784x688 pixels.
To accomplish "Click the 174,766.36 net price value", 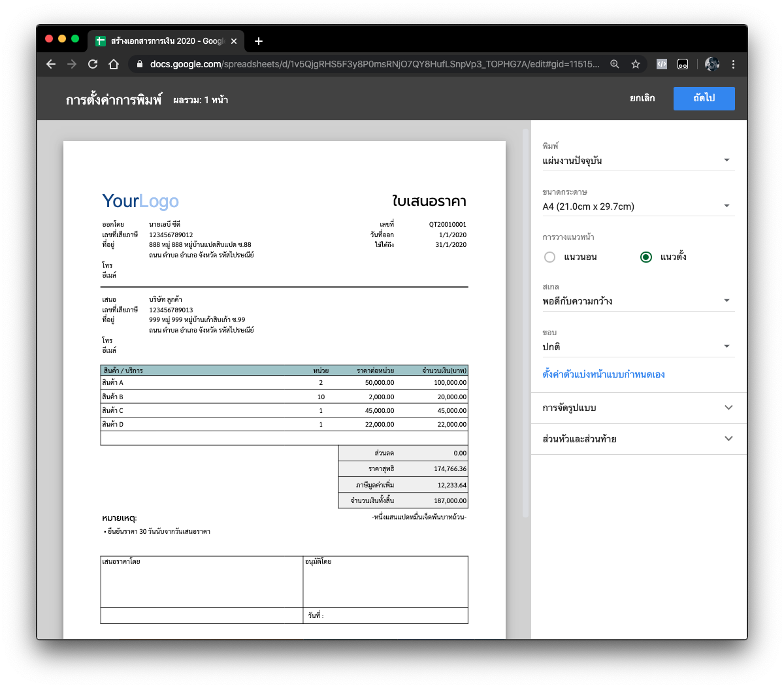I will tap(450, 468).
